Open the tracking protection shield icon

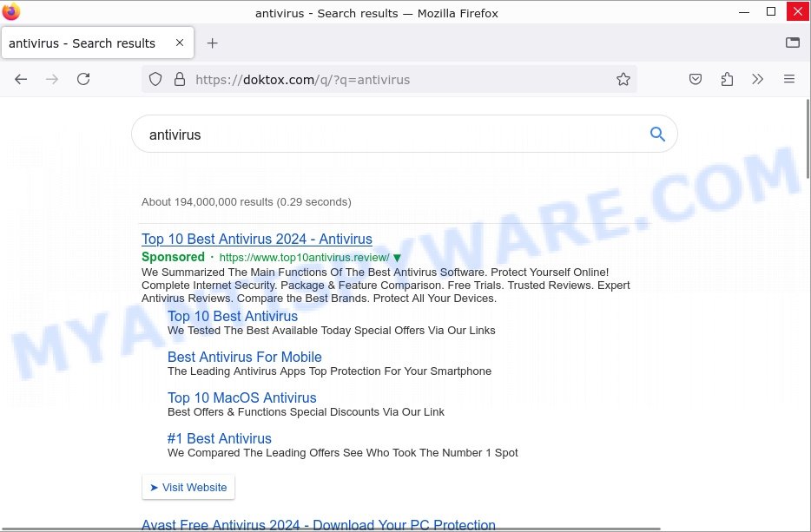(x=155, y=79)
